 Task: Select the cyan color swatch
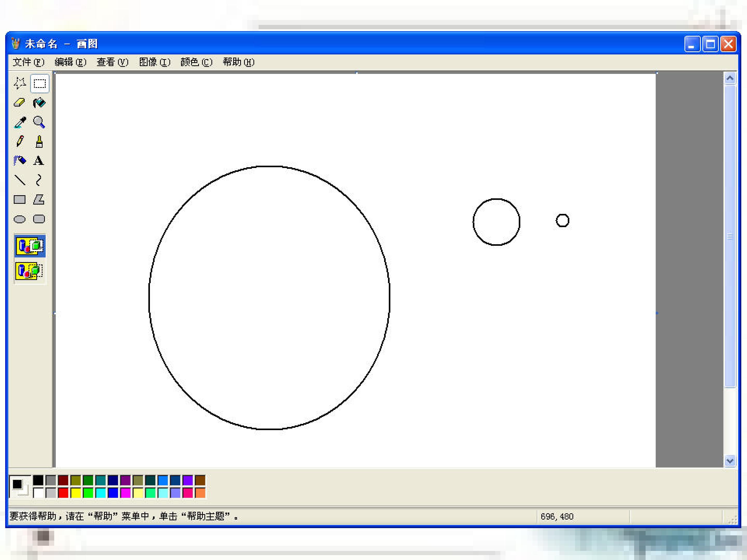[101, 493]
